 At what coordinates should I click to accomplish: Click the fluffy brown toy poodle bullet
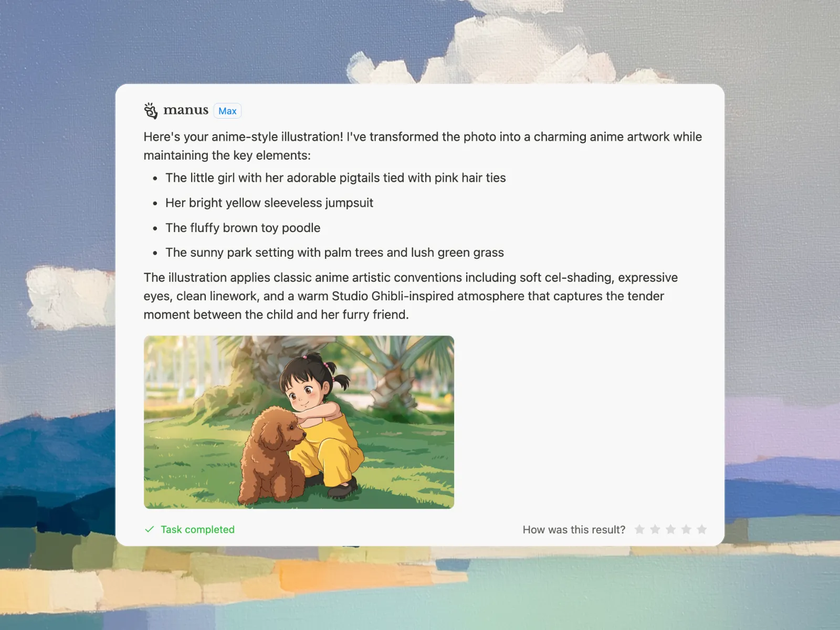(243, 228)
